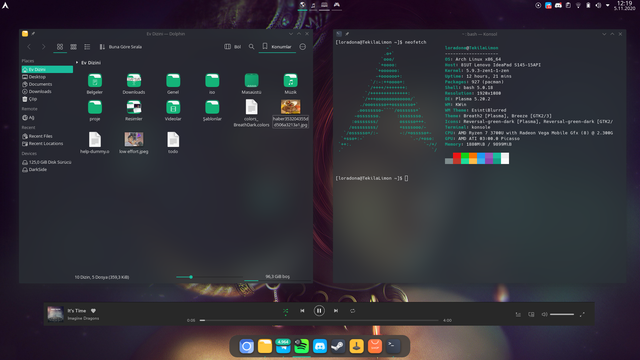This screenshot has width=640, height=360.
Task: Open the terminal from the dock
Action: point(393,347)
